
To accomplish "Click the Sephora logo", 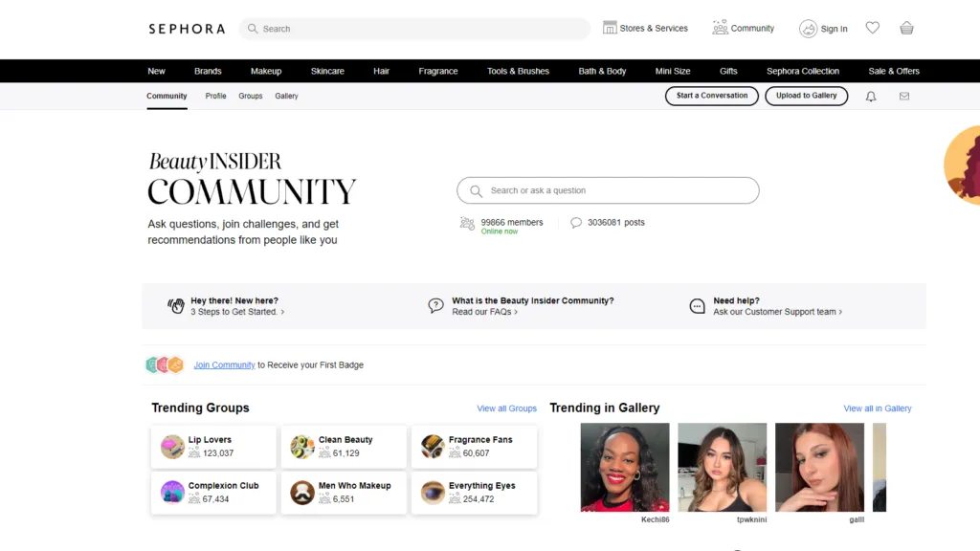I will pyautogui.click(x=187, y=29).
